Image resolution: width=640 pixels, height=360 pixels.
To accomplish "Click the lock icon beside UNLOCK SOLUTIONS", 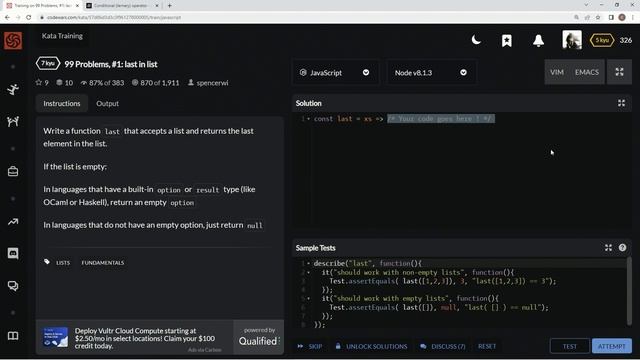I will [338, 346].
